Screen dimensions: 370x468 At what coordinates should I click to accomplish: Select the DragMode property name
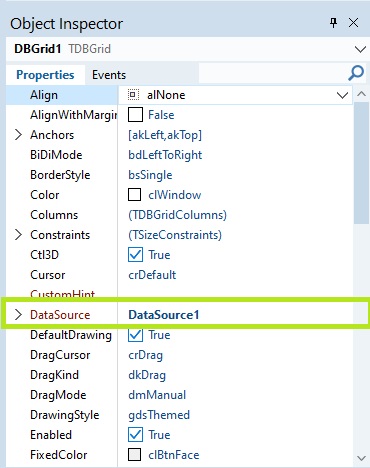pyautogui.click(x=58, y=395)
